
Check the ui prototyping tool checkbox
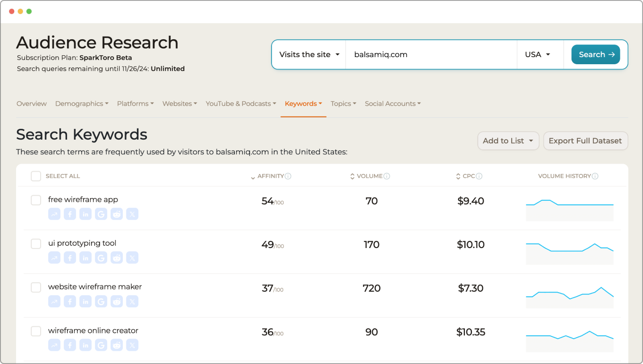[x=36, y=244]
